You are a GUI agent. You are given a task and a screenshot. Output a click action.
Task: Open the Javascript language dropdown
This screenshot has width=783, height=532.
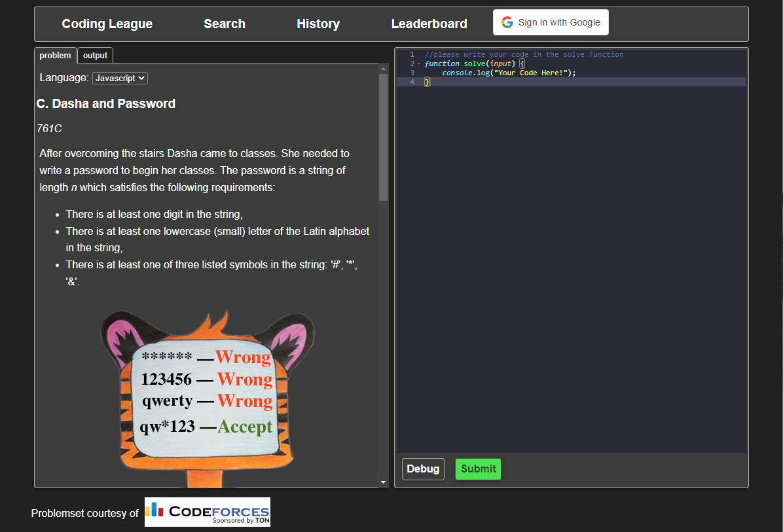pyautogui.click(x=120, y=78)
